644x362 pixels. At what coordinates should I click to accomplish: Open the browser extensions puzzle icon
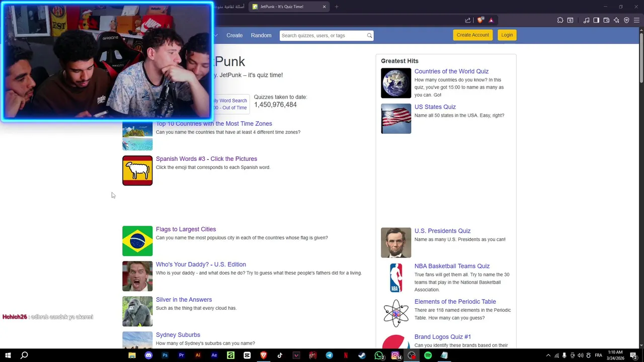(x=560, y=20)
